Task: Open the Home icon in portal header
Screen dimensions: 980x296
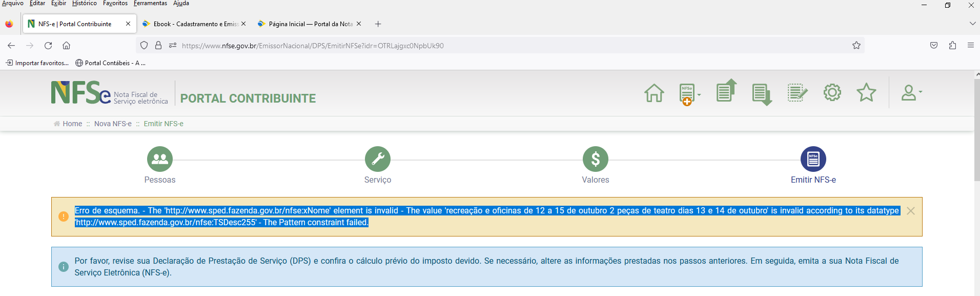Action: (654, 93)
